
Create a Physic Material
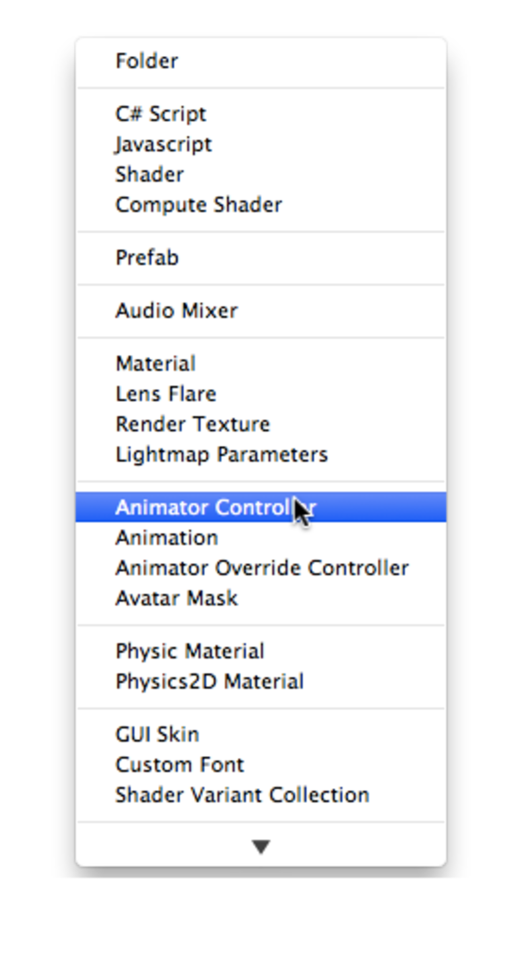coord(190,651)
